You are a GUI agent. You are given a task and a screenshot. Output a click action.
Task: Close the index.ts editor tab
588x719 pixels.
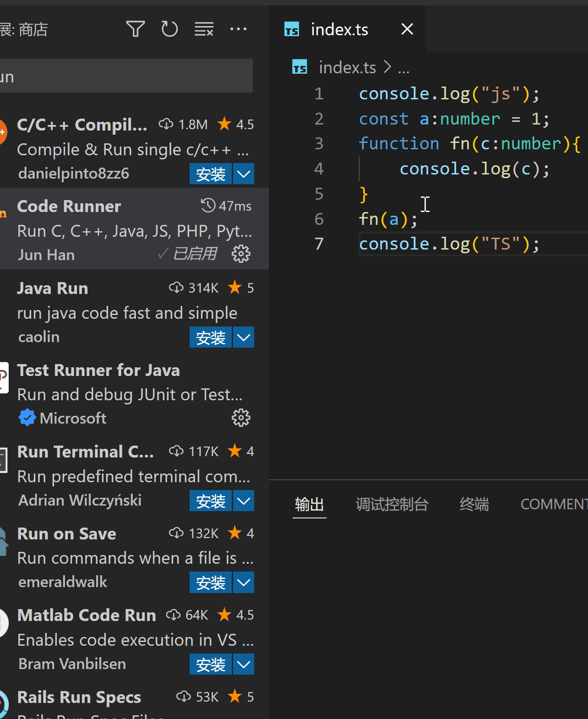pyautogui.click(x=407, y=29)
